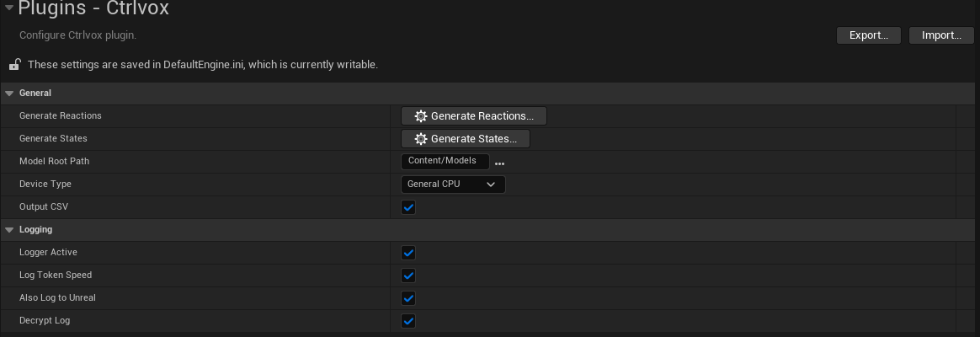
Task: Click the unlock padlock icon
Action: (x=14, y=64)
